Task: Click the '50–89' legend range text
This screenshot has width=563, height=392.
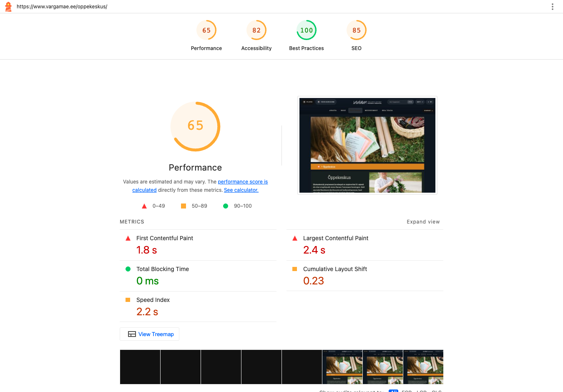Action: point(199,206)
